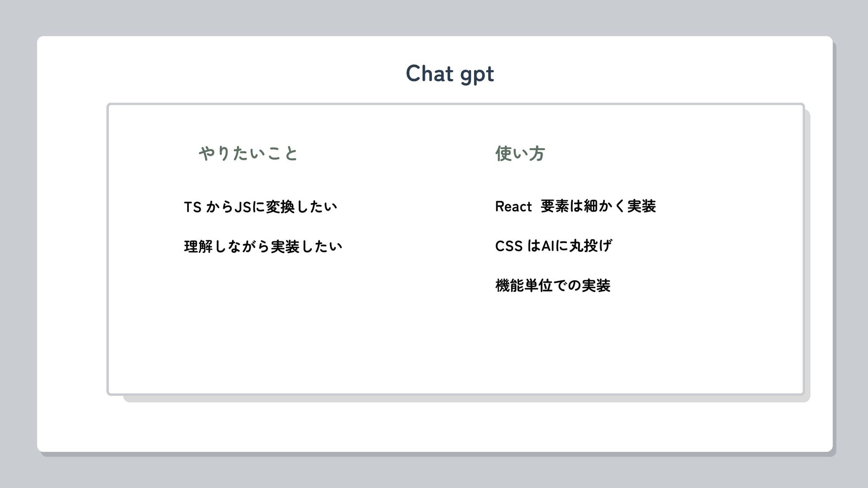The image size is (868, 488).
Task: Click the line "理解しながら実装したい"
Action: [x=263, y=247]
